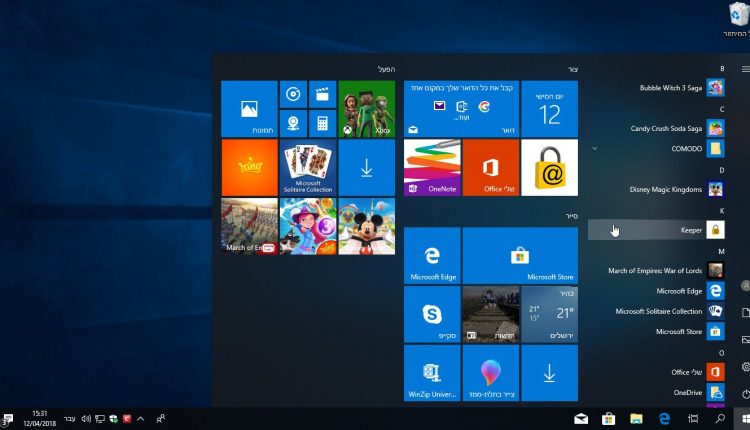Open the red COMODO tray icon
Viewport: 750px width, 430px height.
[127, 419]
